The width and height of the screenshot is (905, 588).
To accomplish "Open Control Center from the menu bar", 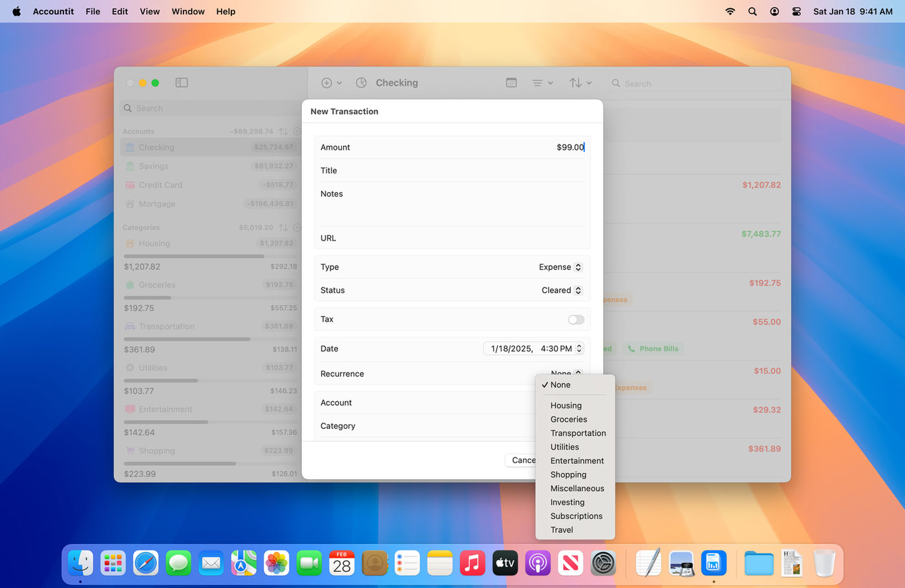I will (x=796, y=12).
